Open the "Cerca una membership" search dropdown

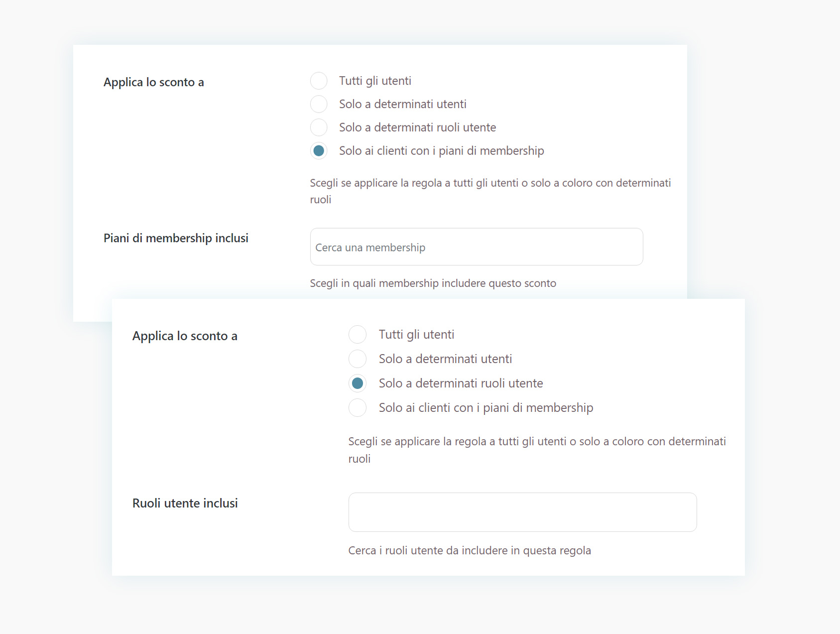pos(476,247)
